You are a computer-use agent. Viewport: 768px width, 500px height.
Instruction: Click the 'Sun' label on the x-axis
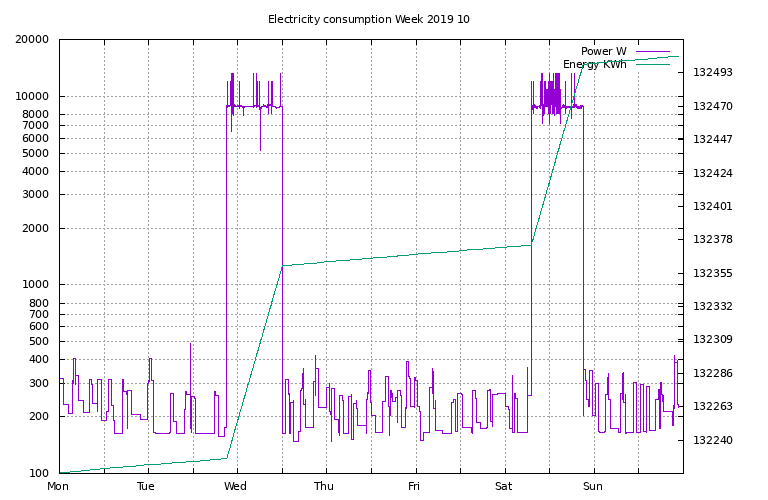point(594,487)
